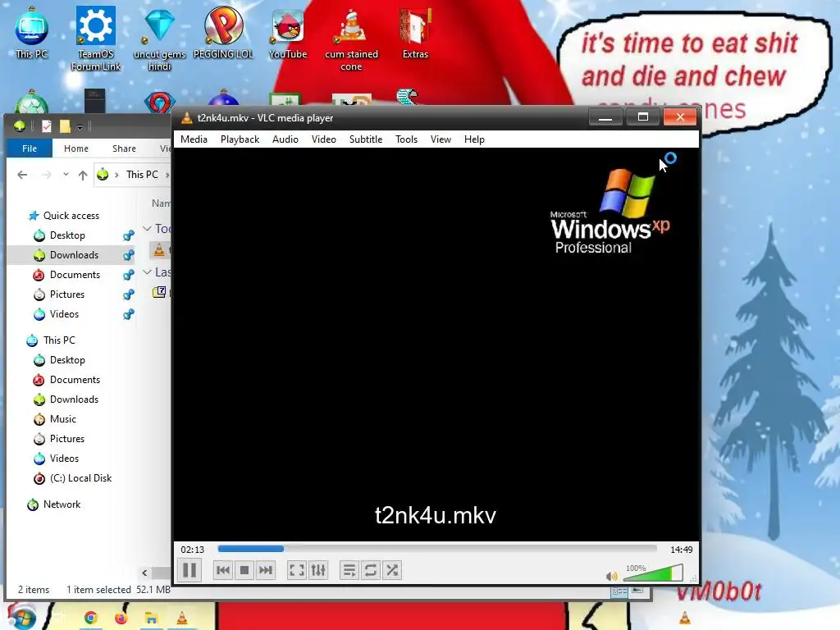
Task: Click VLC icon in system tray
Action: click(685, 619)
